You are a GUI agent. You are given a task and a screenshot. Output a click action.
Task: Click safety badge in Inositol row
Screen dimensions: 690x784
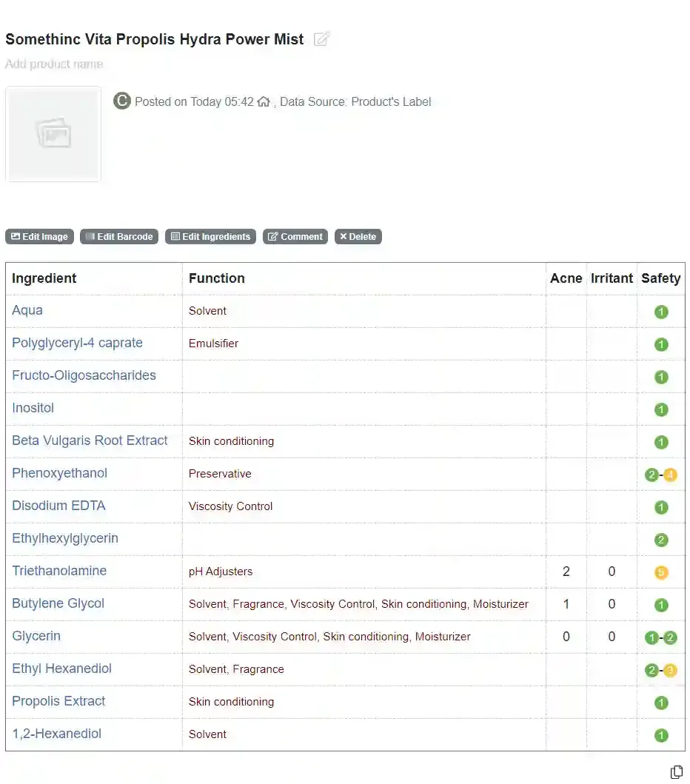pyautogui.click(x=661, y=409)
